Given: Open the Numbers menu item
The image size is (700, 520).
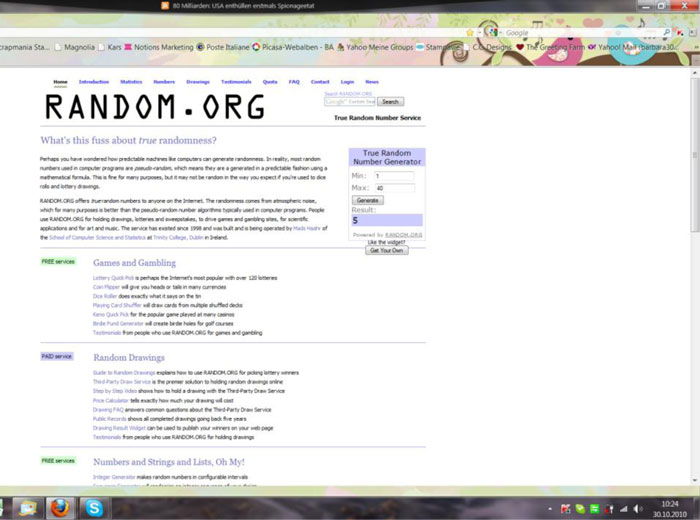Looking at the screenshot, I should coord(164,82).
